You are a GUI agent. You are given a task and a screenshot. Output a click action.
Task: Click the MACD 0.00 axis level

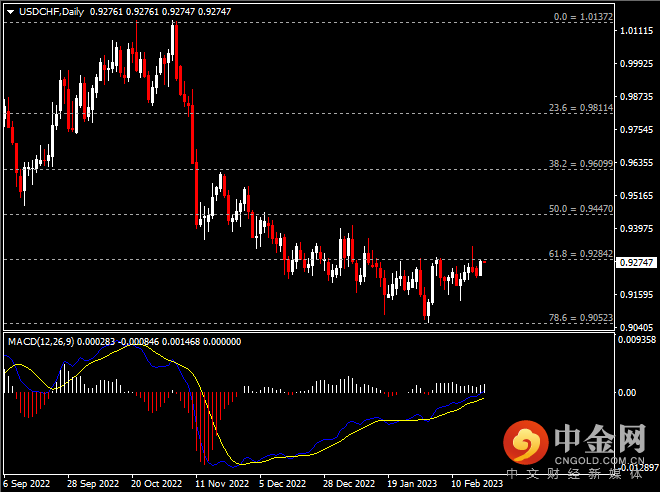[x=628, y=393]
